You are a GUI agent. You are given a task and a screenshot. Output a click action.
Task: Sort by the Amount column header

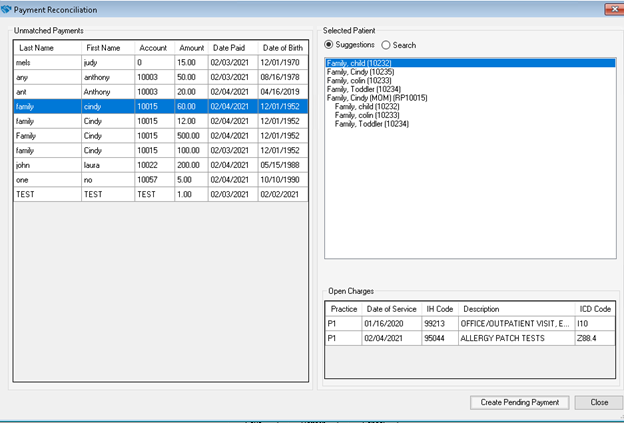coord(191,48)
